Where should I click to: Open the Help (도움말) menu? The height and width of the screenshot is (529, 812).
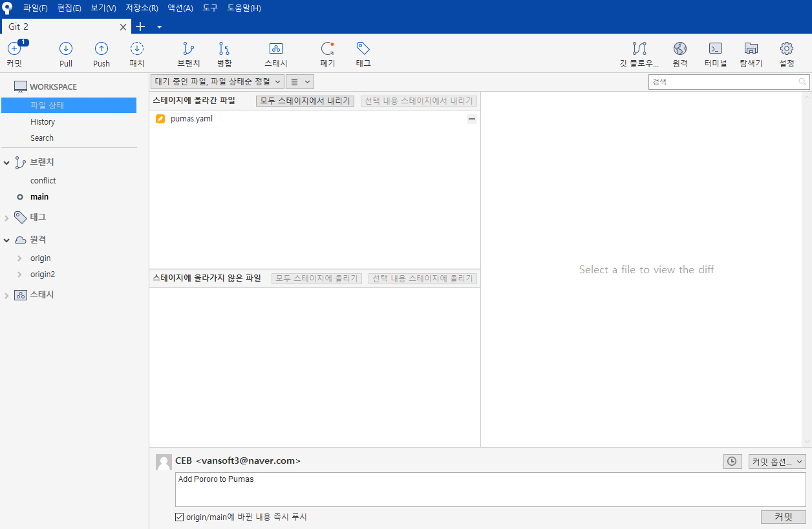[x=244, y=8]
